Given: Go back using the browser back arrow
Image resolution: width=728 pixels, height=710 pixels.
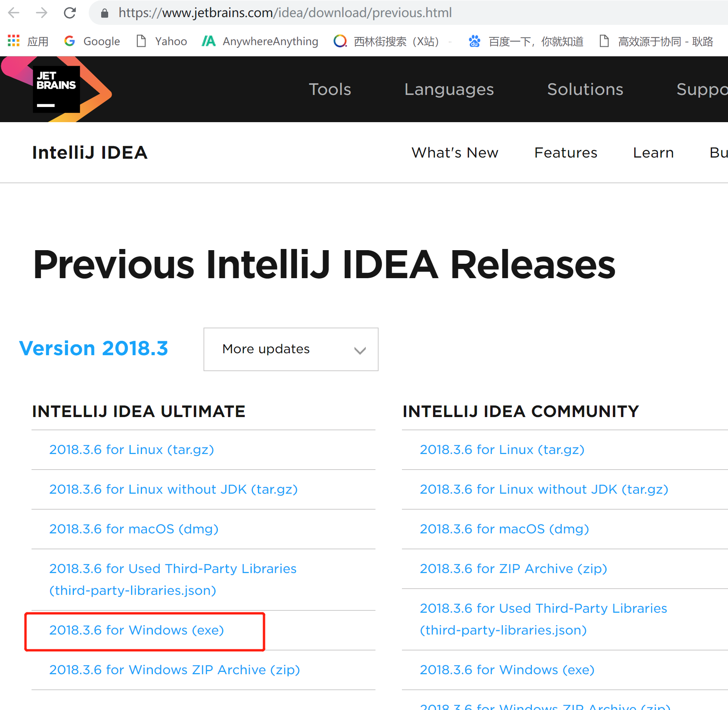Looking at the screenshot, I should tap(14, 13).
